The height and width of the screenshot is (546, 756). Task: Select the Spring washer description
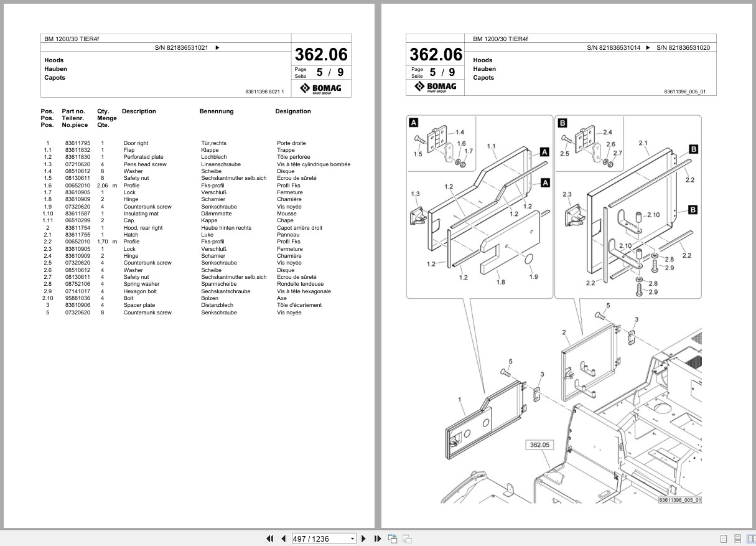point(141,284)
